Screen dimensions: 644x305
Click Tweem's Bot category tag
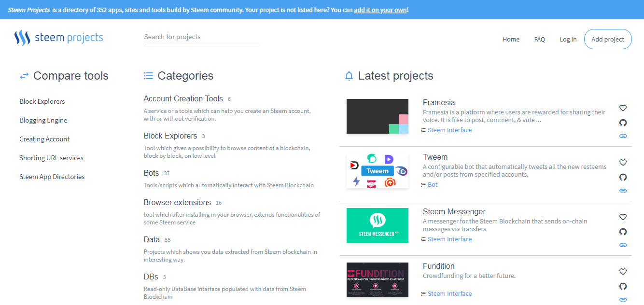pyautogui.click(x=433, y=185)
